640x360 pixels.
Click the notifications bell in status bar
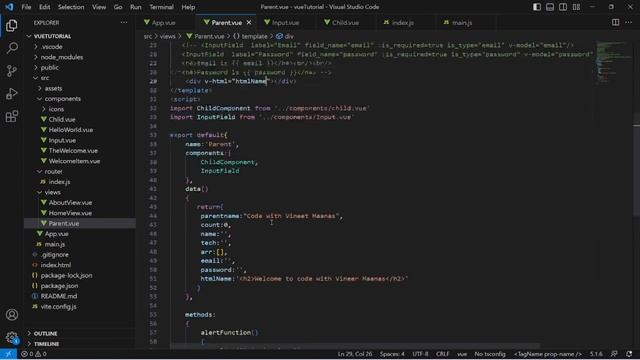coord(629,354)
